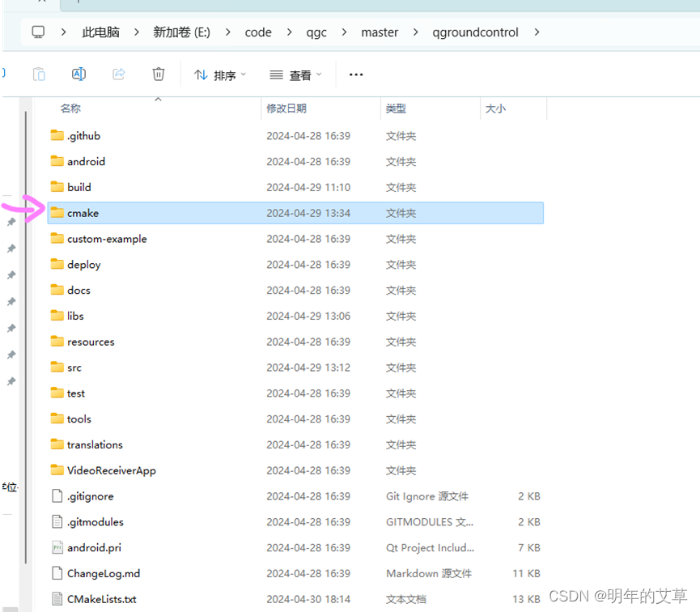Click the rename icon in toolbar
Image resolution: width=700 pixels, height=612 pixels.
pos(79,74)
